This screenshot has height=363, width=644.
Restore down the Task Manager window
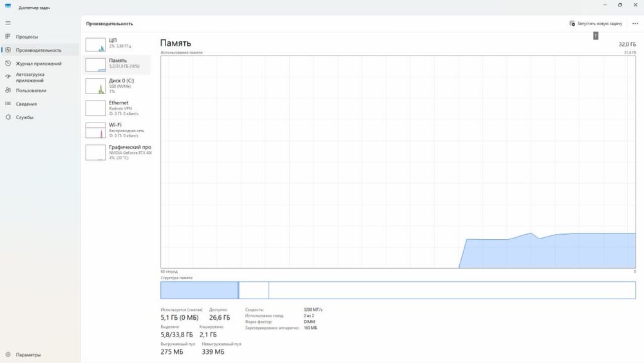point(620,5)
